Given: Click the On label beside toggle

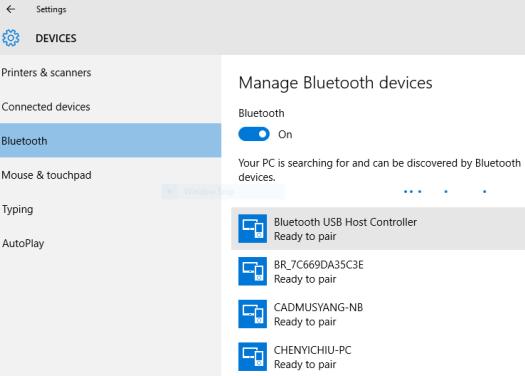Looking at the screenshot, I should click(x=285, y=134).
